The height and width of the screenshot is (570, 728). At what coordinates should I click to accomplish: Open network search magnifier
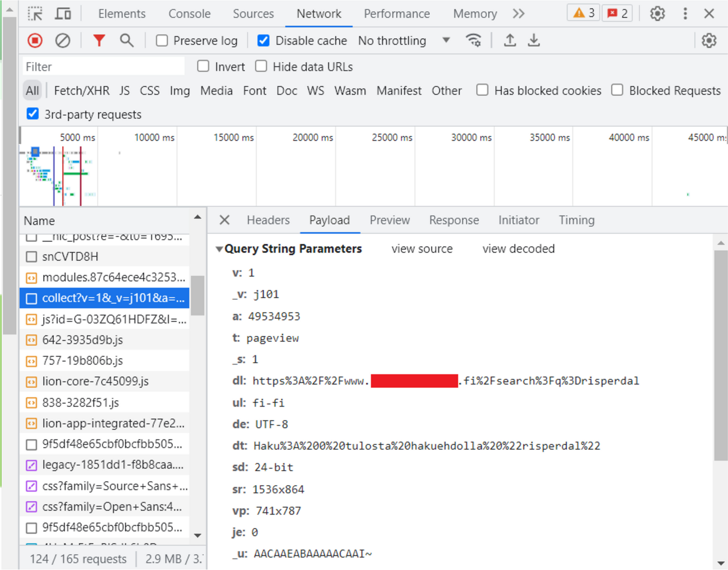tap(126, 41)
